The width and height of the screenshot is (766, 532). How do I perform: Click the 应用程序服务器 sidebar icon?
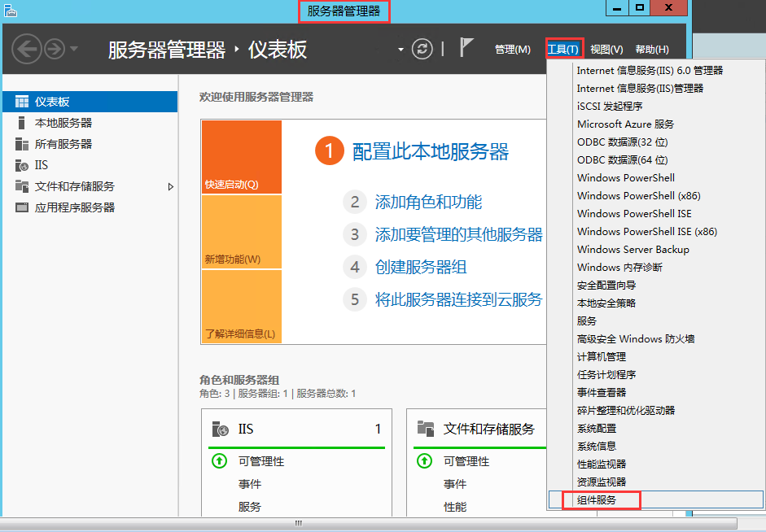tap(22, 207)
